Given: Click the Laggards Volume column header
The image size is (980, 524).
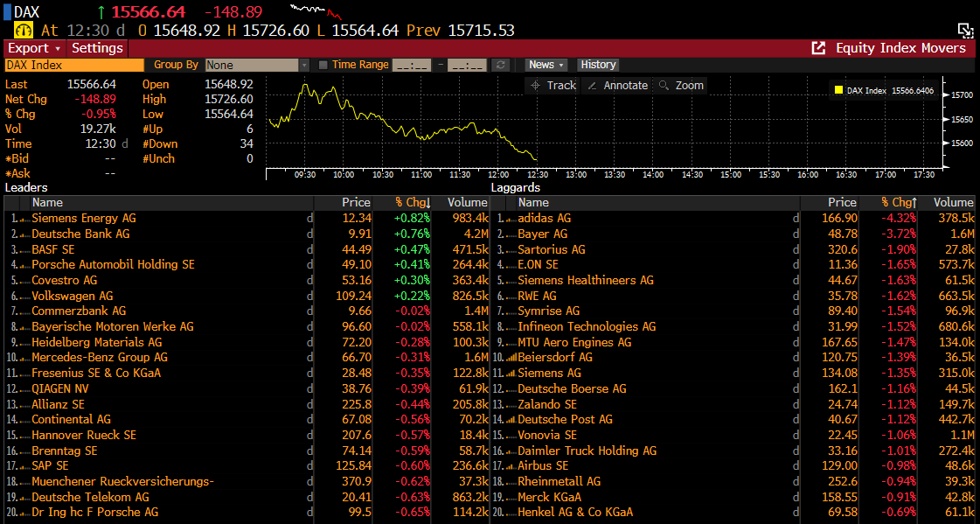Looking at the screenshot, I should pyautogui.click(x=947, y=203).
